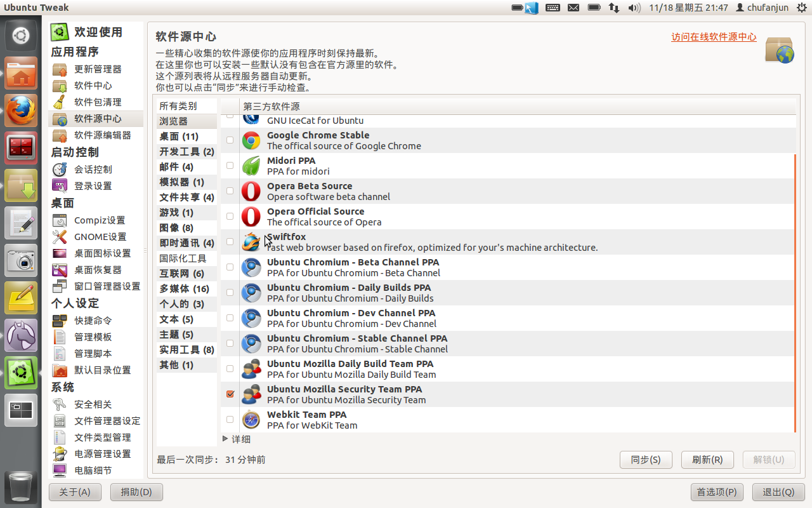Open the 访问在线软件源中心 link
Viewport: 812px width, 508px height.
(714, 37)
